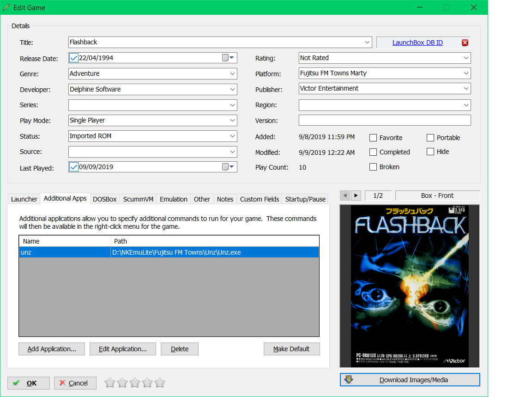The width and height of the screenshot is (532, 397).
Task: Click the Add Application button
Action: pos(52,349)
